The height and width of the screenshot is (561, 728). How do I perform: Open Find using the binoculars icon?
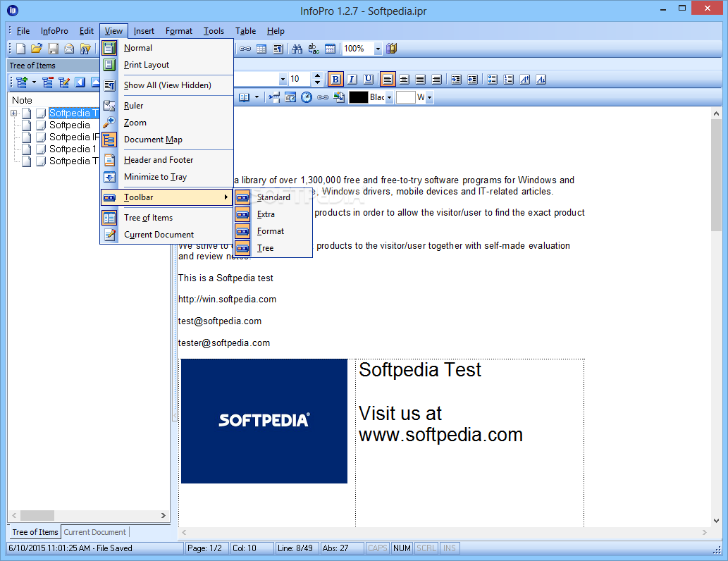297,49
